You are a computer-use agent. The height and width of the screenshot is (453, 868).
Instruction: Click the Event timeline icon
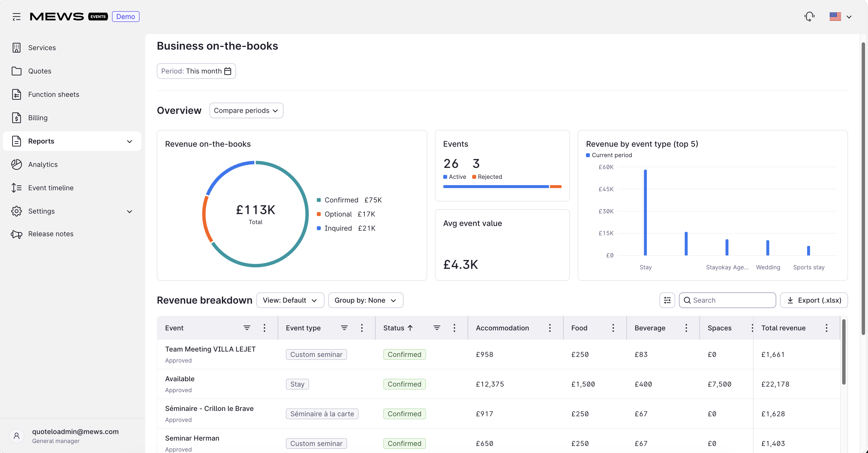[x=16, y=188]
